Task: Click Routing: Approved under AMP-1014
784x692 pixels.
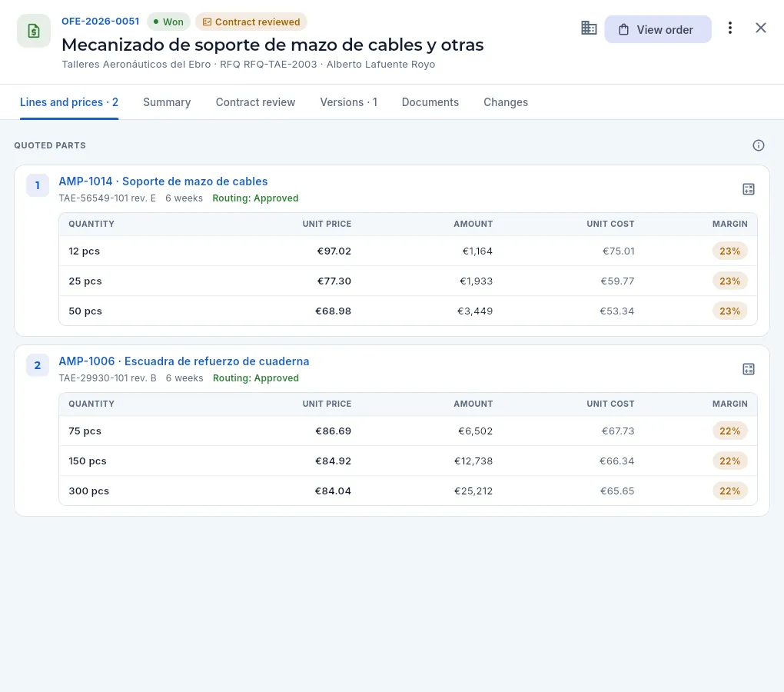Action: 255,198
